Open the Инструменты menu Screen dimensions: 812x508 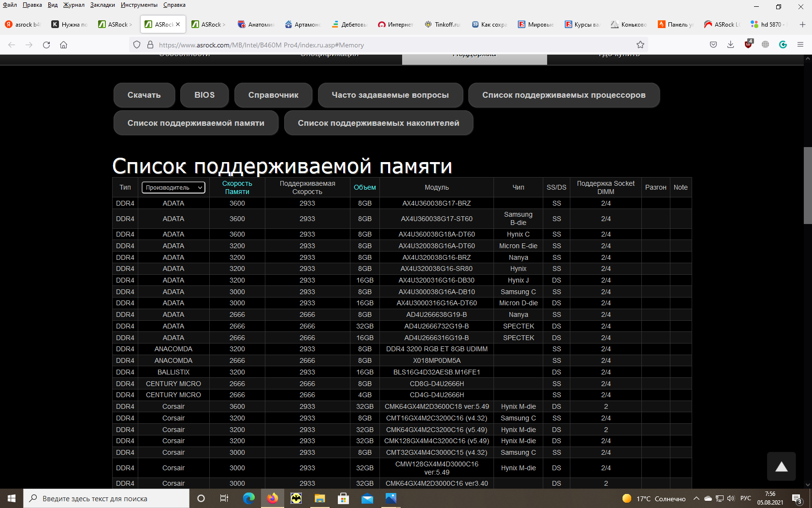coord(139,5)
